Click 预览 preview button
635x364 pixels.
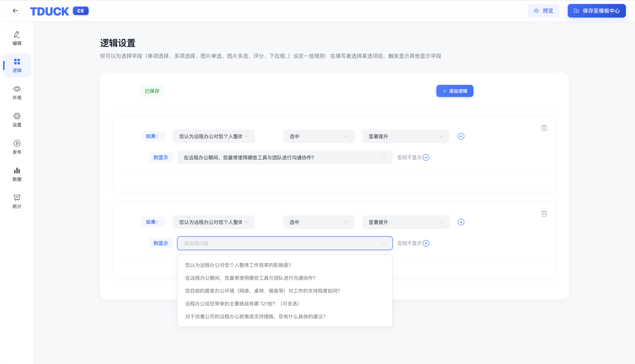[543, 11]
